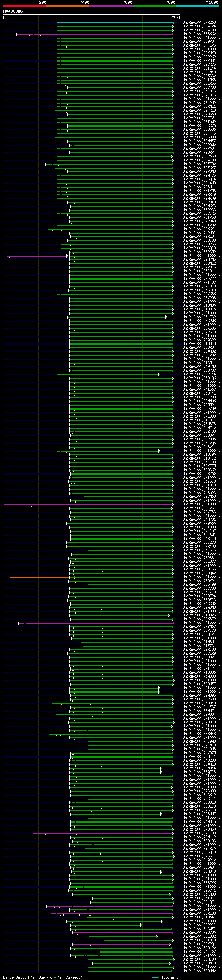222x980 pixels.
Task: Select hit label UniRef100_C6SY38
Action: [x=199, y=88]
